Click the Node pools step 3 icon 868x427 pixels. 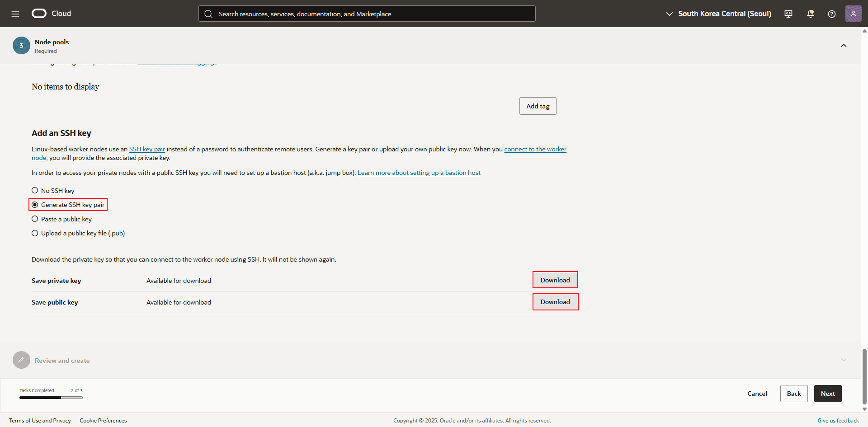click(x=21, y=46)
